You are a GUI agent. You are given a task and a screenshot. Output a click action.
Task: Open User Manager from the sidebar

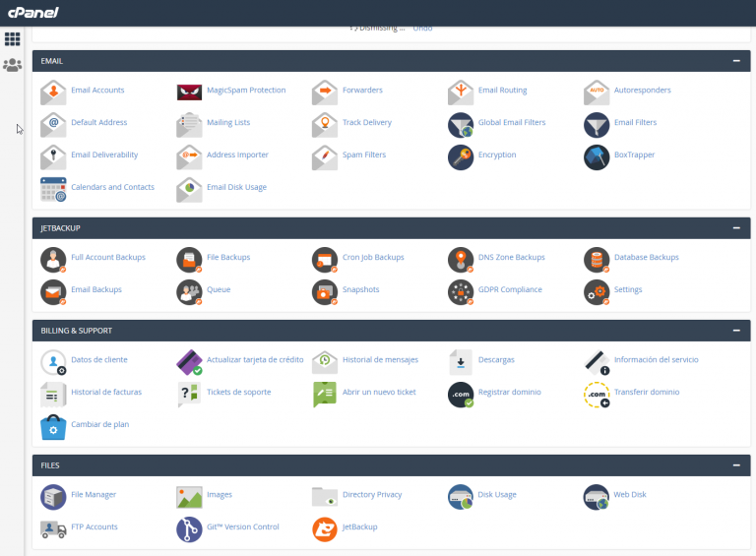[12, 66]
